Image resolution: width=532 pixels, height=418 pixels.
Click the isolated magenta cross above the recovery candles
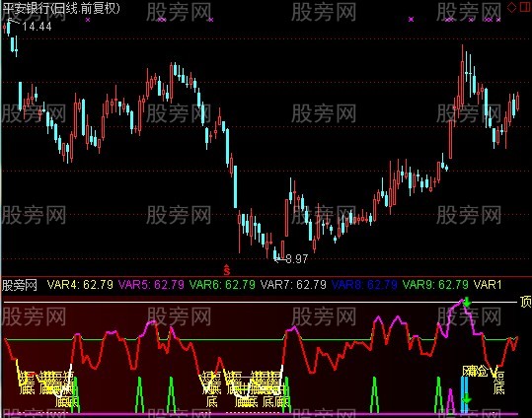coord(411,20)
